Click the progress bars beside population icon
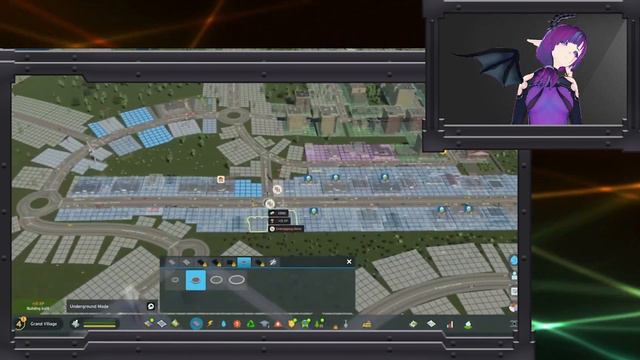 (100, 324)
